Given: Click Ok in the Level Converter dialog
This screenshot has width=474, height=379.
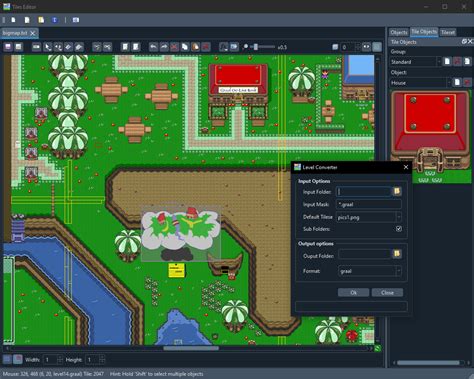Looking at the screenshot, I should pyautogui.click(x=353, y=293).
